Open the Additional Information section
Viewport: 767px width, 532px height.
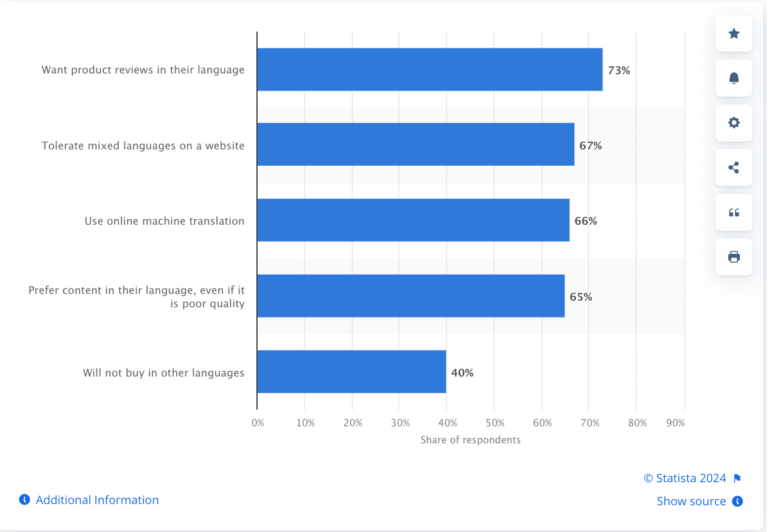pos(97,499)
